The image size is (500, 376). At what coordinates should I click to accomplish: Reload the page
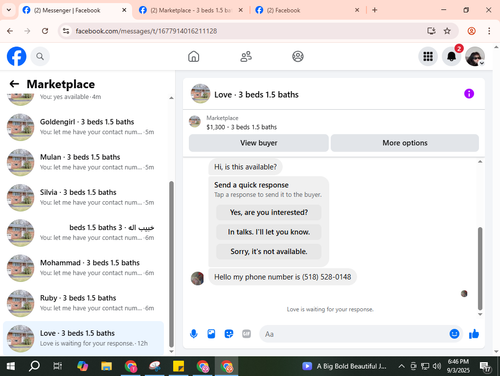tap(45, 31)
